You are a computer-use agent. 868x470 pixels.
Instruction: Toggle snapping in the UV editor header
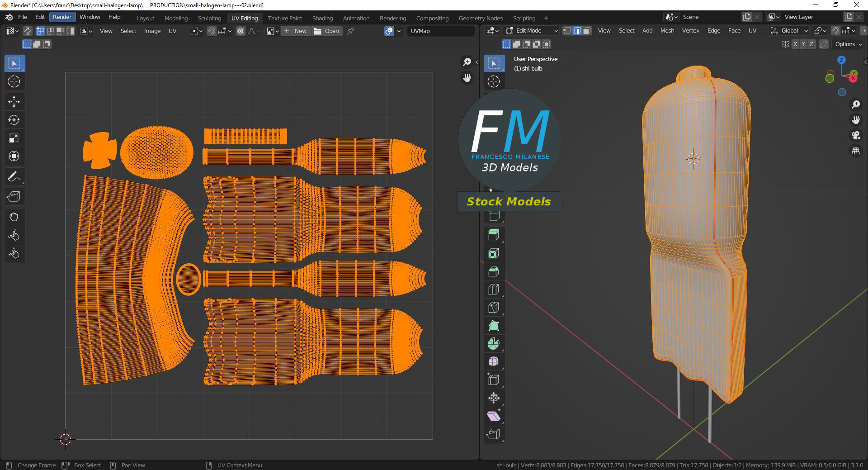[x=212, y=31]
